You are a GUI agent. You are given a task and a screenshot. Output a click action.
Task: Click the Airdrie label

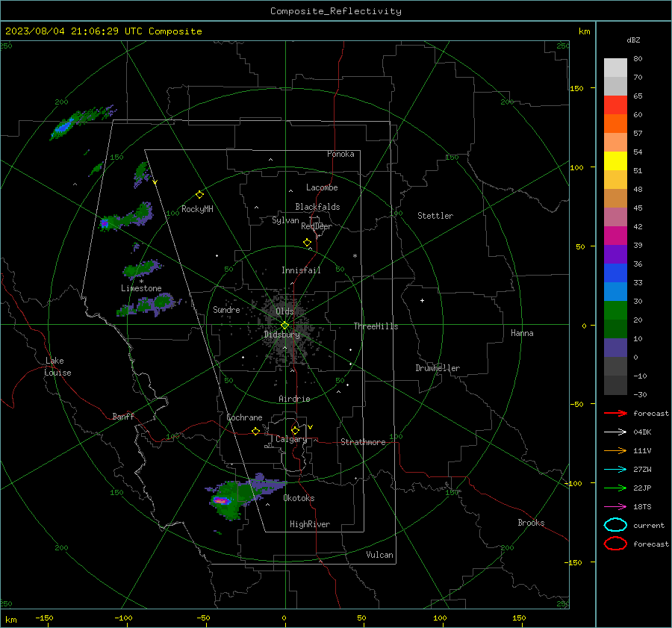click(294, 399)
